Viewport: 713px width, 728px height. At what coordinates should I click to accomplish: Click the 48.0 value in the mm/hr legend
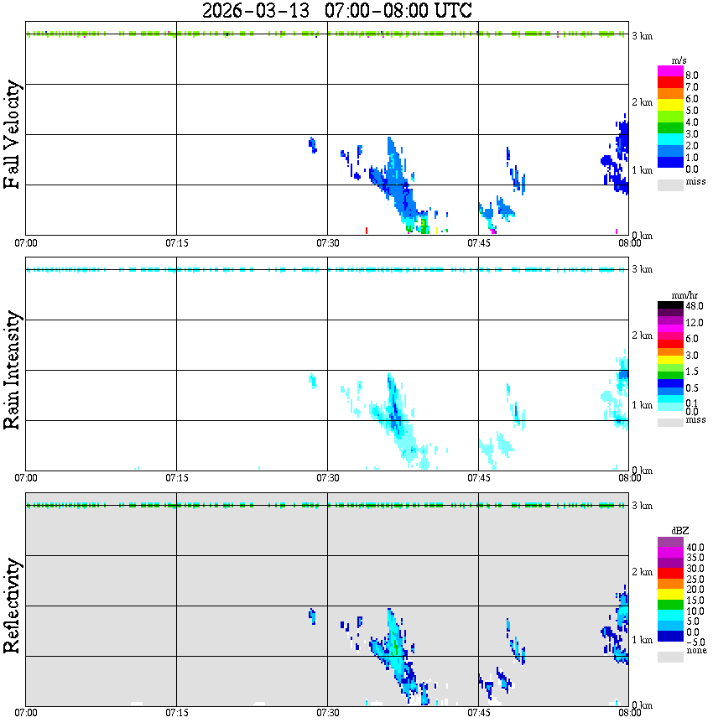[x=695, y=306]
